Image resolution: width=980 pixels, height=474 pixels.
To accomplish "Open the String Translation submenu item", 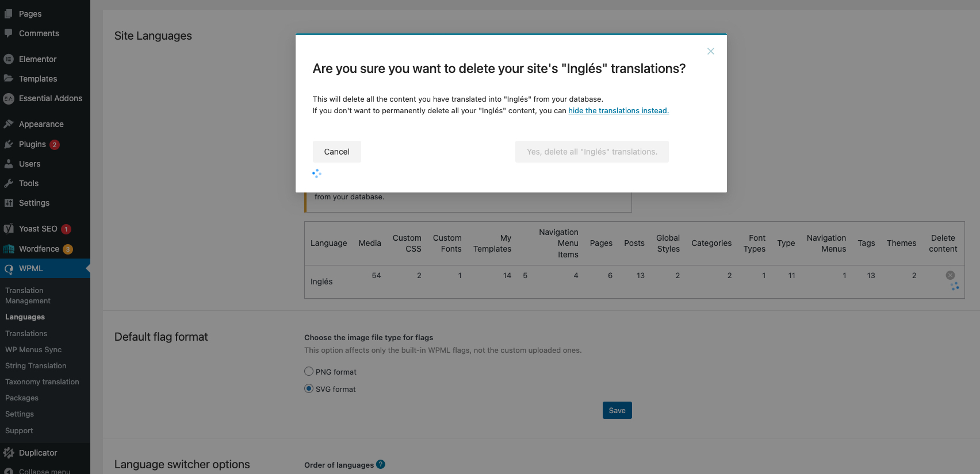I will [x=36, y=366].
